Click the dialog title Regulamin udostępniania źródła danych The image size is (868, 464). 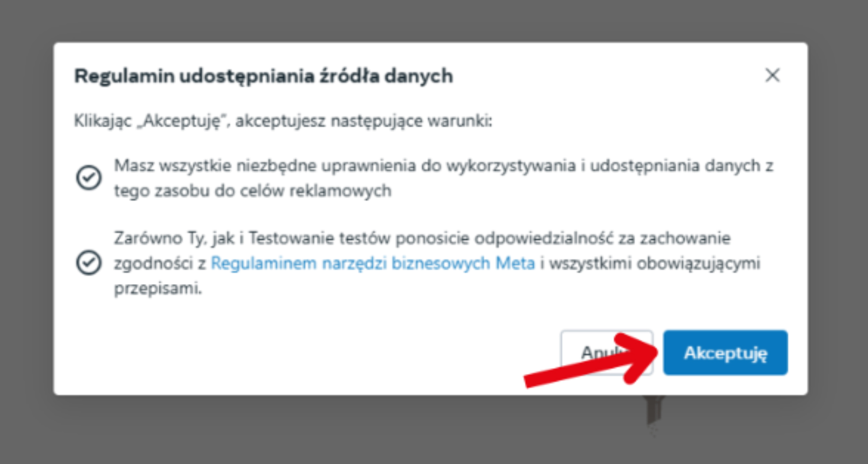click(x=264, y=76)
